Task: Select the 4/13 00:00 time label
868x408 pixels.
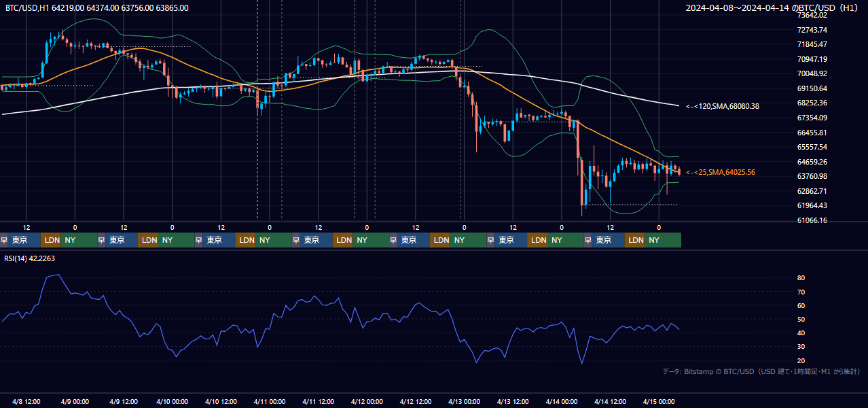Action: pyautogui.click(x=464, y=401)
